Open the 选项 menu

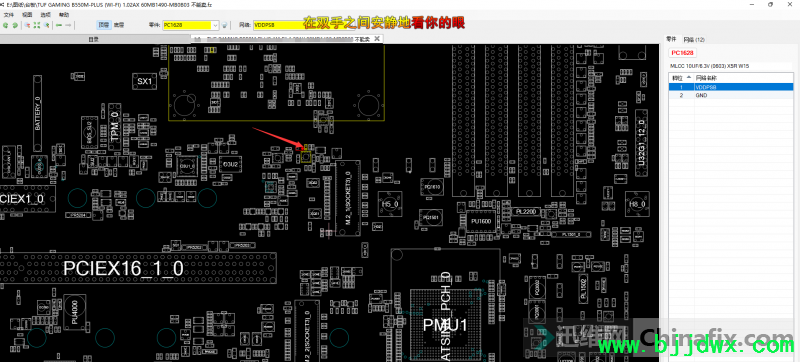point(45,15)
